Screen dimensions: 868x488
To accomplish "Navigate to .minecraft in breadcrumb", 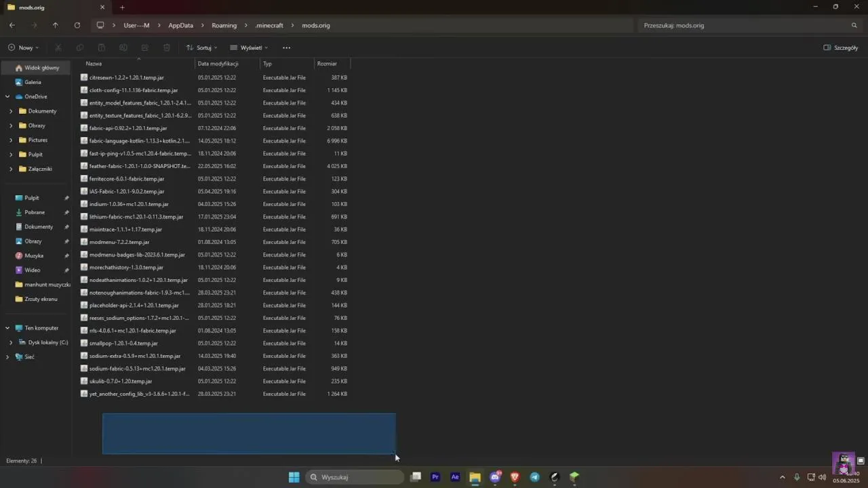I will (x=269, y=25).
